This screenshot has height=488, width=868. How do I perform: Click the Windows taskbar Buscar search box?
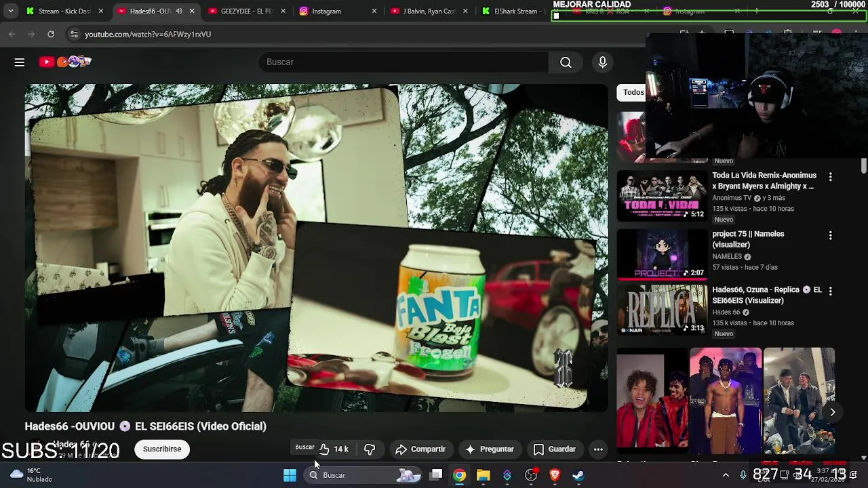pos(362,475)
